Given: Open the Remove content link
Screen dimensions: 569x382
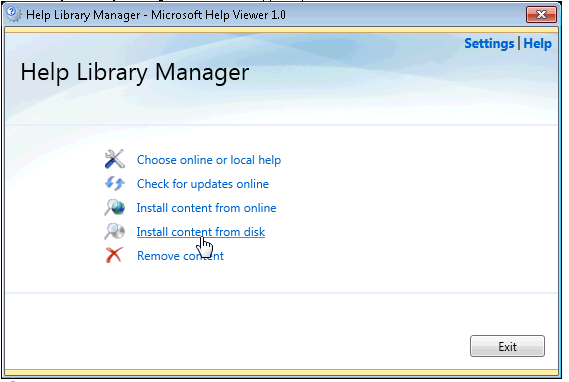Looking at the screenshot, I should coord(180,256).
